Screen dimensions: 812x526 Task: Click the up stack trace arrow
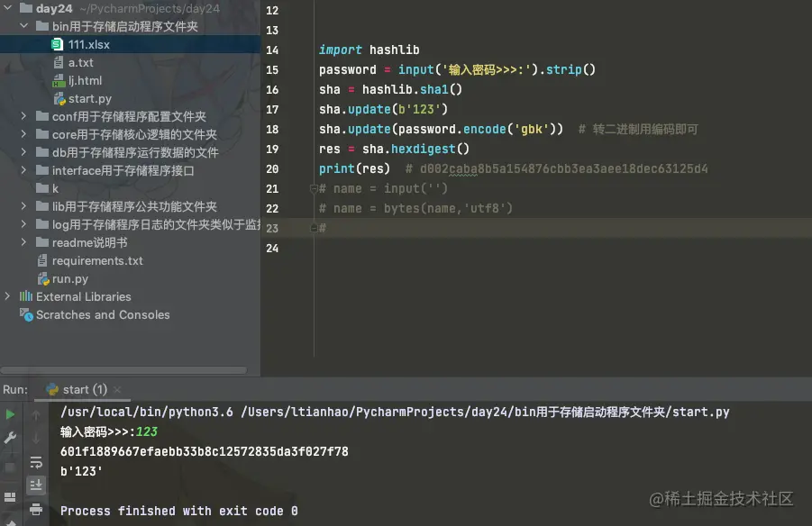click(36, 415)
